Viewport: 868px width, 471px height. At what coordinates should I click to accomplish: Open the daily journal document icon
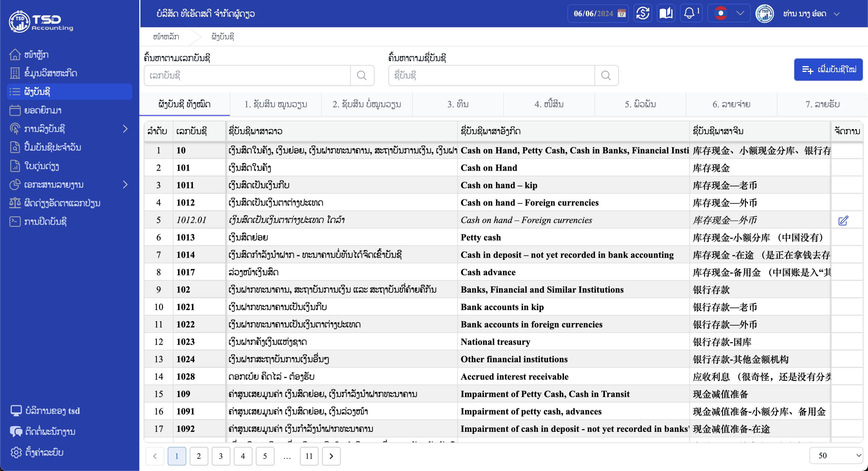(x=15, y=147)
